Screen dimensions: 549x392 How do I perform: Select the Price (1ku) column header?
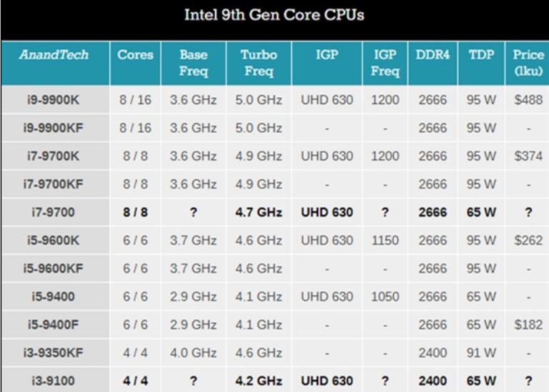pos(528,63)
